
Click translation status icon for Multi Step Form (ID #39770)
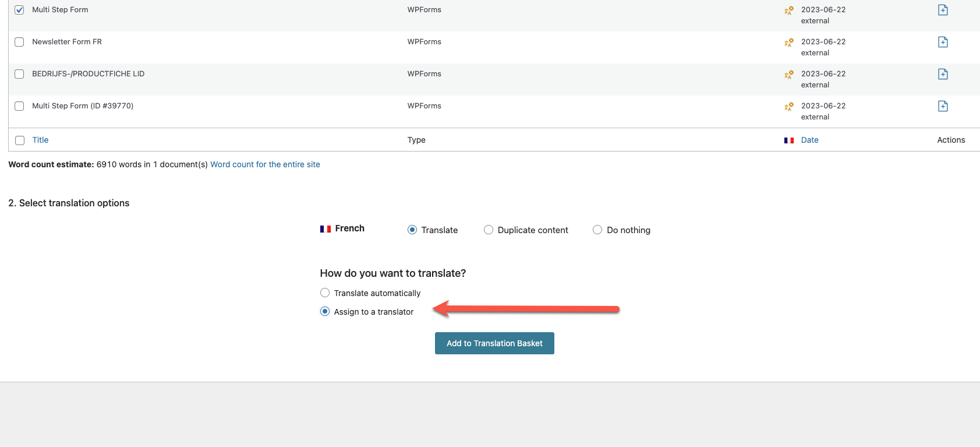[788, 107]
